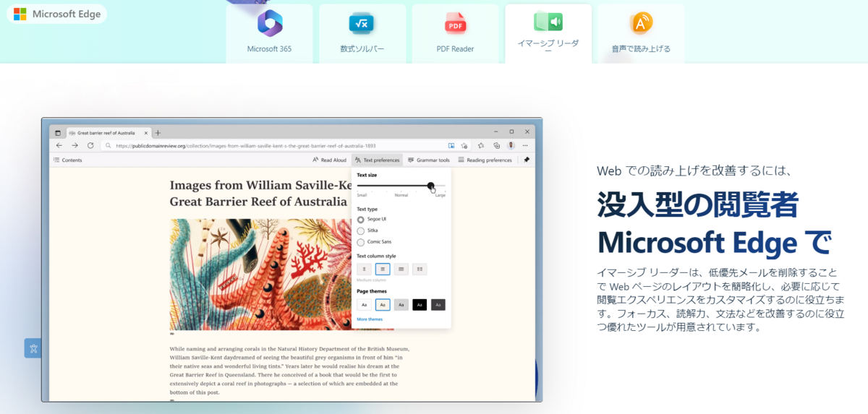Choose the narrow column style button
The height and width of the screenshot is (414, 868).
pos(364,269)
